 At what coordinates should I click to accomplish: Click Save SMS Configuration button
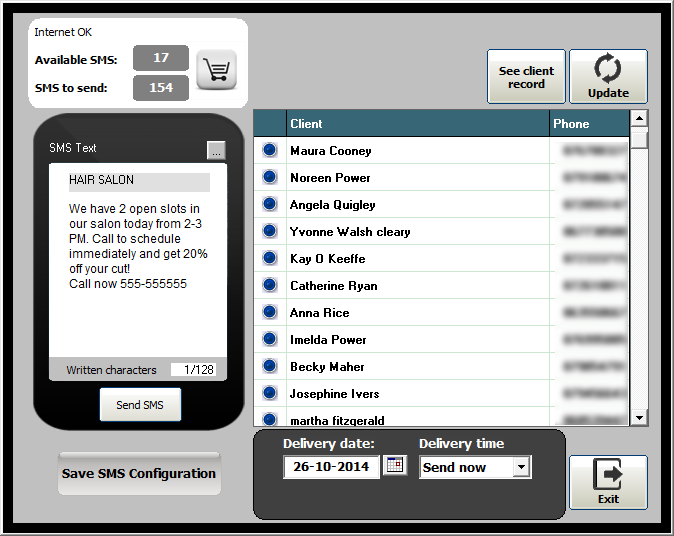pyautogui.click(x=139, y=474)
